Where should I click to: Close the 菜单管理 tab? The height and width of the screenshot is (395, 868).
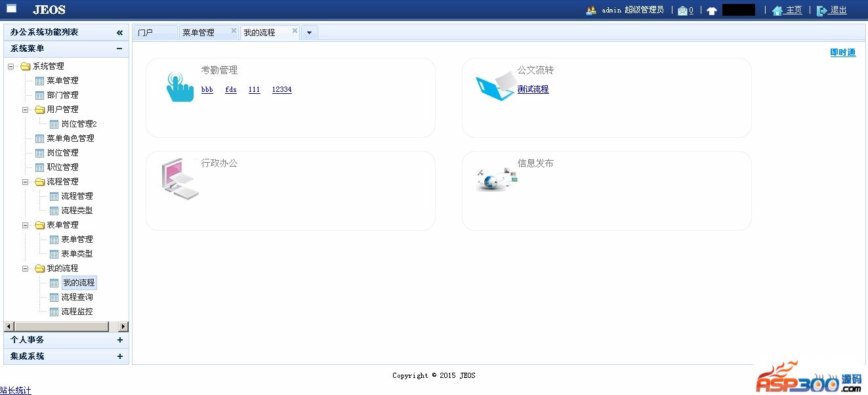click(x=234, y=30)
